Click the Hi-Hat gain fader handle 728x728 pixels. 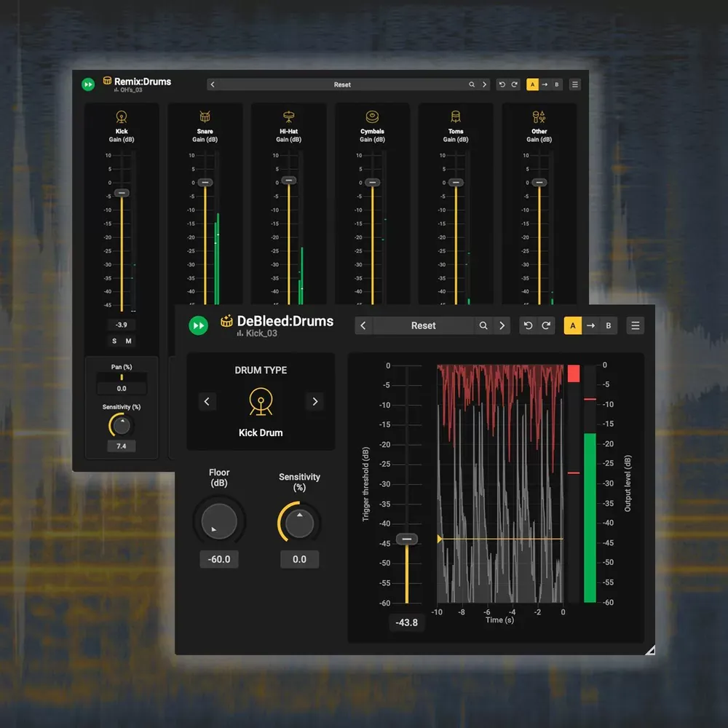pos(289,180)
